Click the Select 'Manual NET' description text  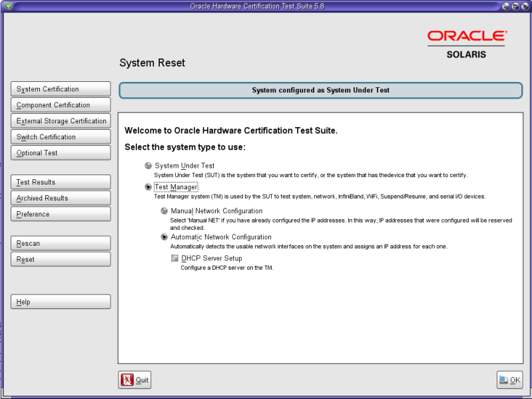(341, 224)
